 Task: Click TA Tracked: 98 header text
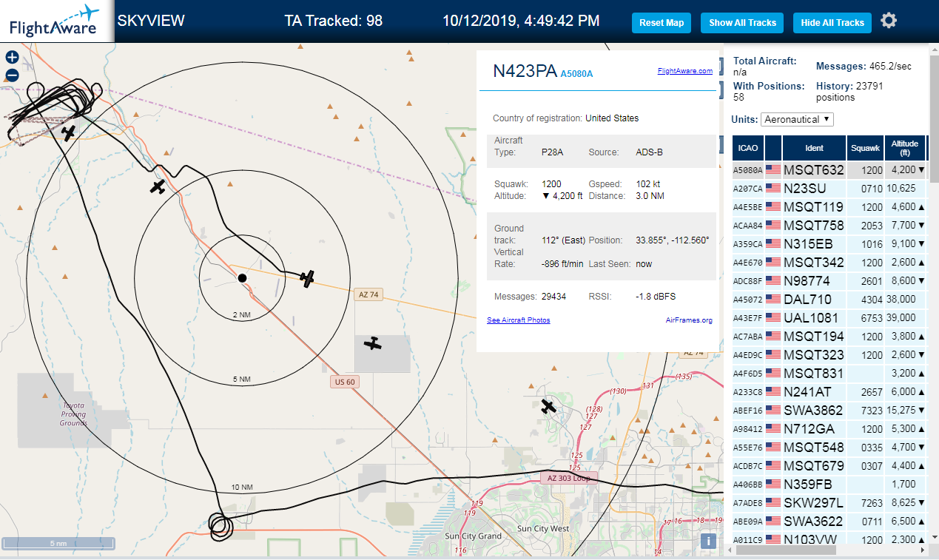point(334,21)
